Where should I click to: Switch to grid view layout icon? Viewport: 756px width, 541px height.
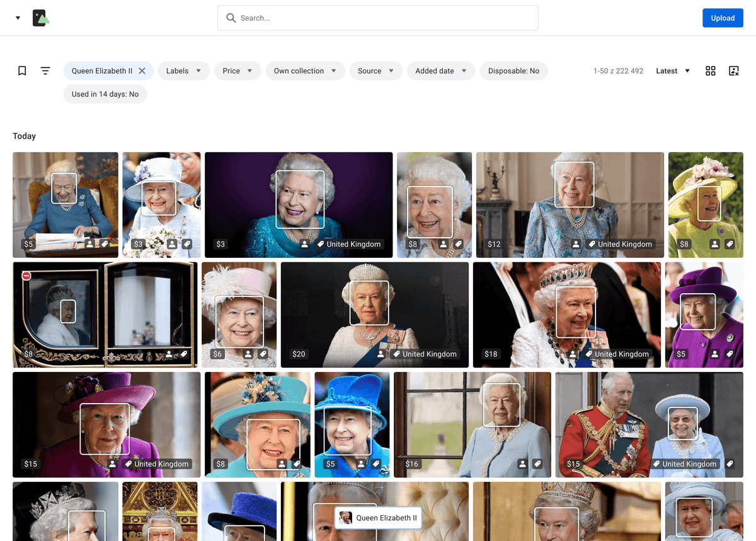711,71
